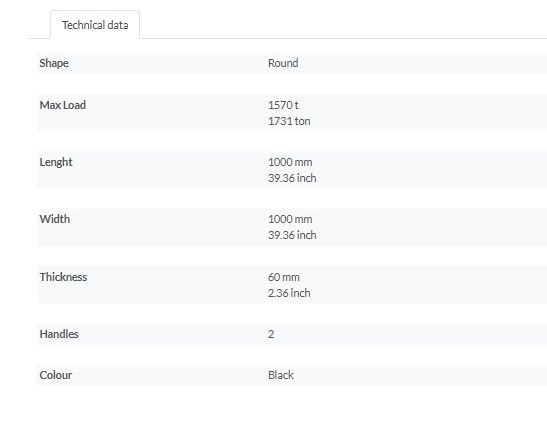Select the 39.36 inch Lenght value

click(x=292, y=178)
